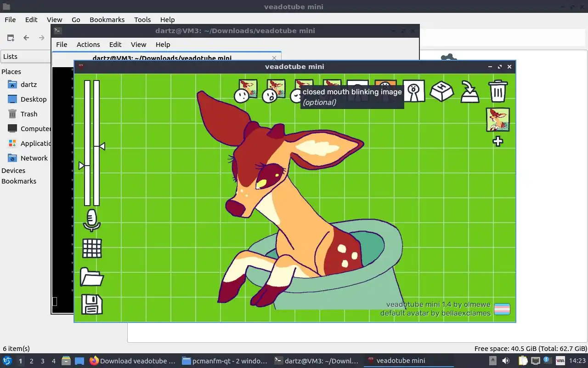The image size is (588, 368).
Task: Set the open mouth image in veadotube
Action: 274,91
